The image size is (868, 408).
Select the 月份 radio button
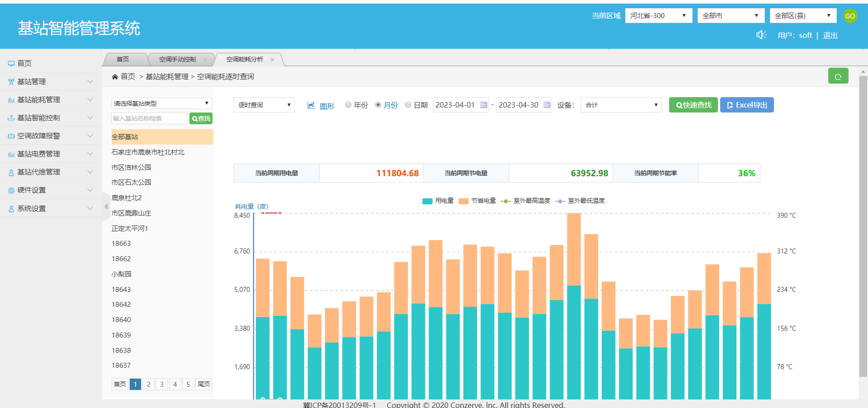(378, 105)
